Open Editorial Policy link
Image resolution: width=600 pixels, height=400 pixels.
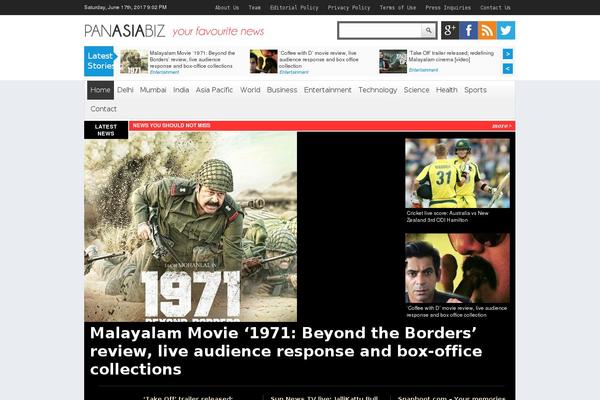pyautogui.click(x=294, y=7)
